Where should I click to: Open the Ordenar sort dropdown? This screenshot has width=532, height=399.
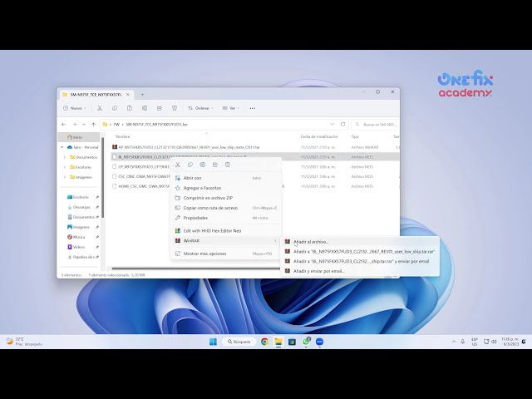click(x=200, y=108)
